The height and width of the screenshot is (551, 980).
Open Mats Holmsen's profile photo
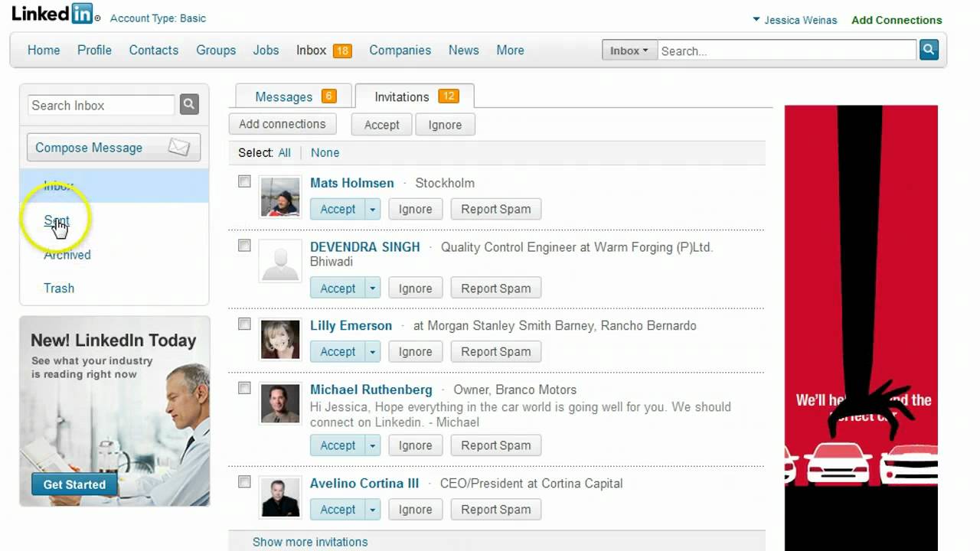tap(279, 197)
